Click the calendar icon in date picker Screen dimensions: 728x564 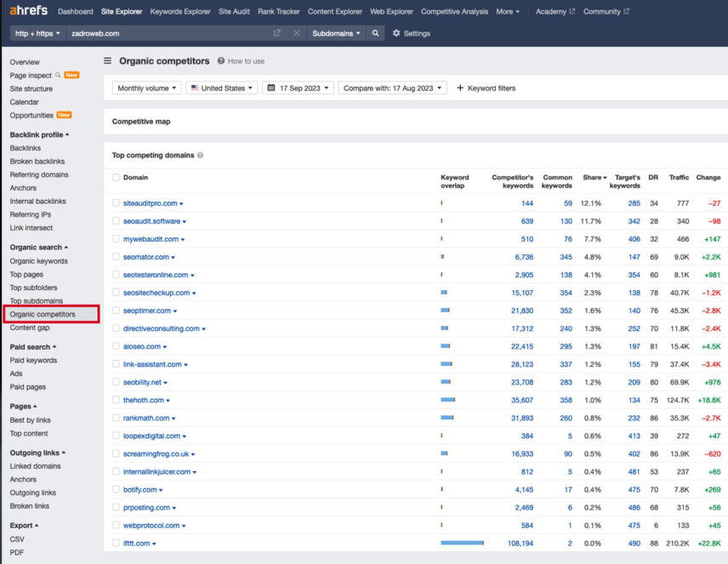(271, 88)
